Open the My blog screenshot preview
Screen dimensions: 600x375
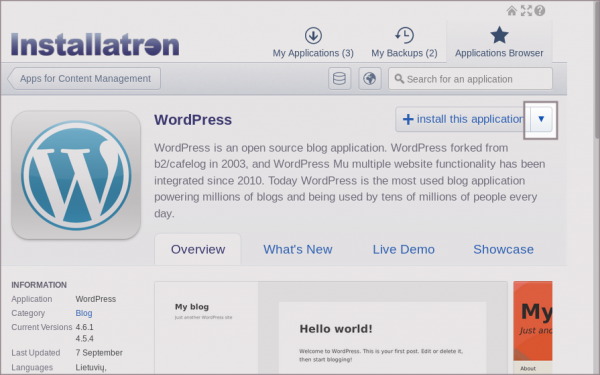tap(331, 328)
